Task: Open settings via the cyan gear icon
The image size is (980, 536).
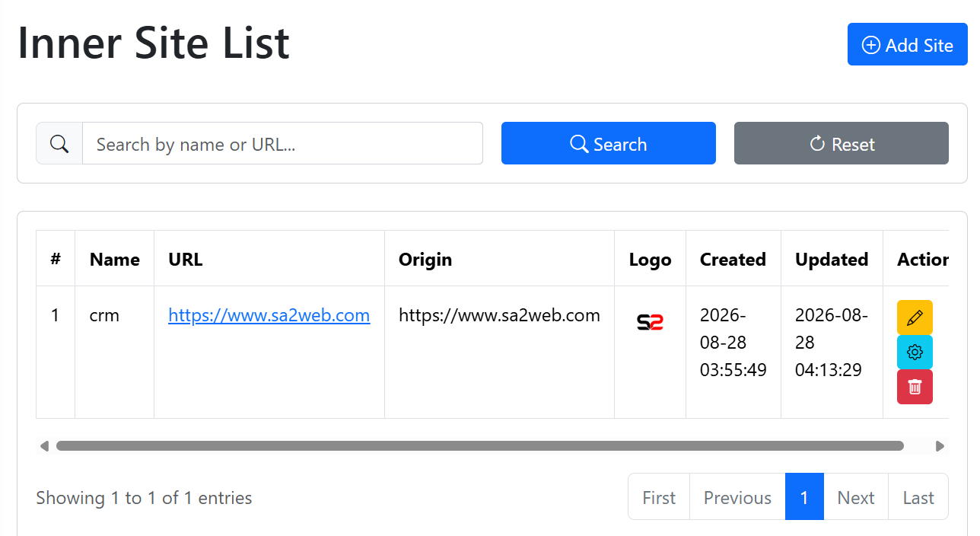Action: [915, 352]
